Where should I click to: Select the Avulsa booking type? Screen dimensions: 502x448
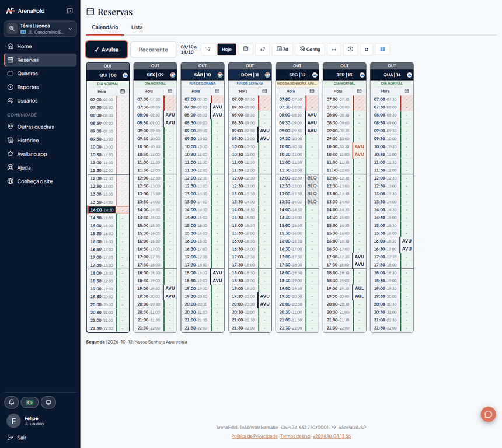[x=107, y=50]
